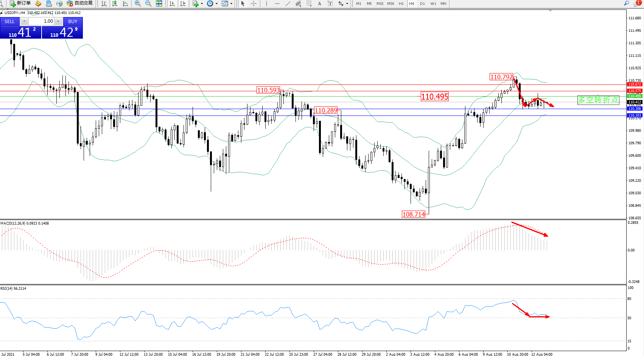Zoom in on the chart
The image size is (644, 356).
138,3
